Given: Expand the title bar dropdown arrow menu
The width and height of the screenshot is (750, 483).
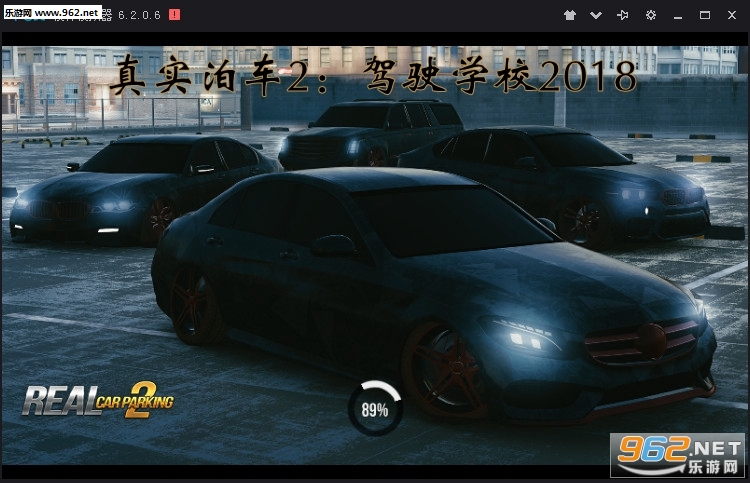Looking at the screenshot, I should point(596,15).
